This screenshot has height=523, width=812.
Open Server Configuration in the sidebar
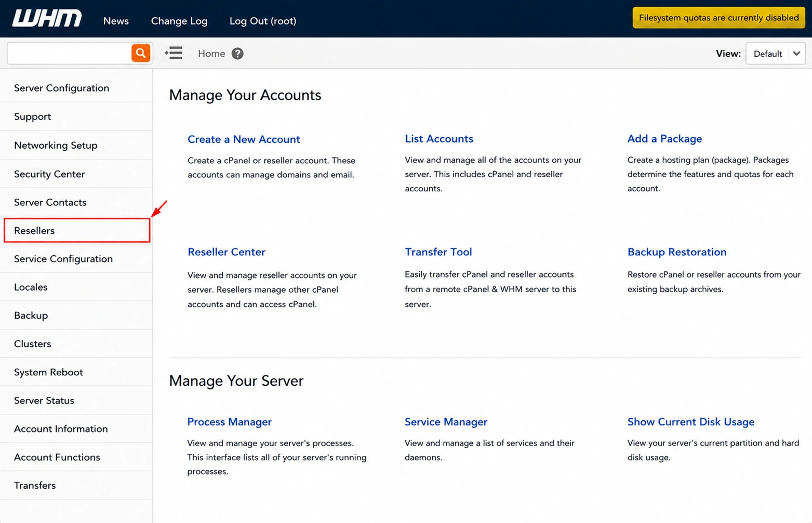[76, 88]
